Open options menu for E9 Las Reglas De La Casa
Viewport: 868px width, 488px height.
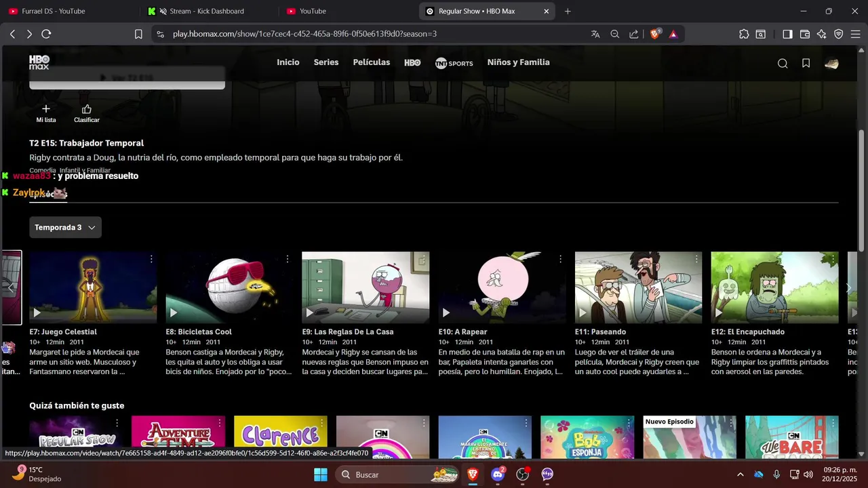[x=424, y=259]
